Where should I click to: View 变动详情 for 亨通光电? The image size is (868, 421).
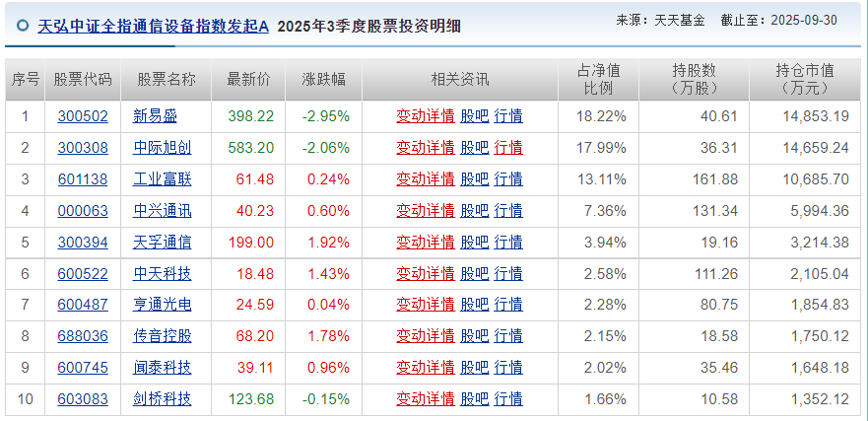point(426,305)
